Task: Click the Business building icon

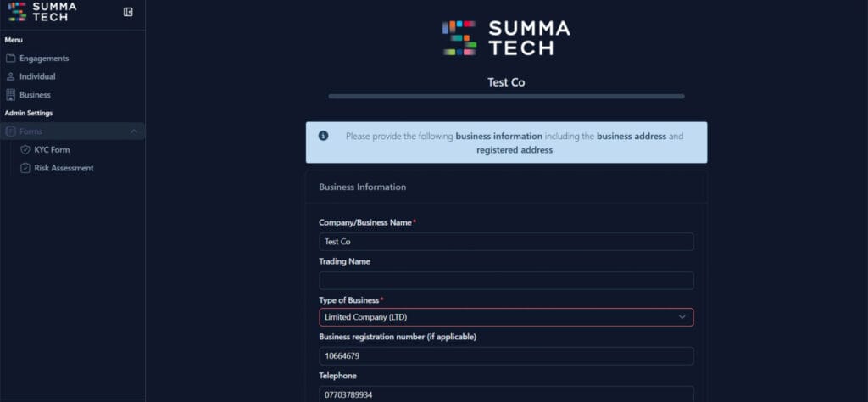Action: click(x=11, y=95)
